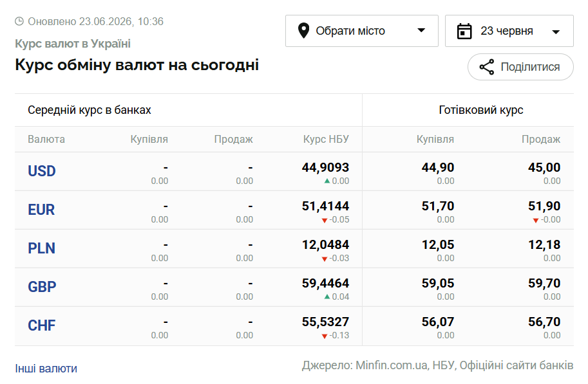
Task: Open the GBP currency link
Action: tap(42, 287)
